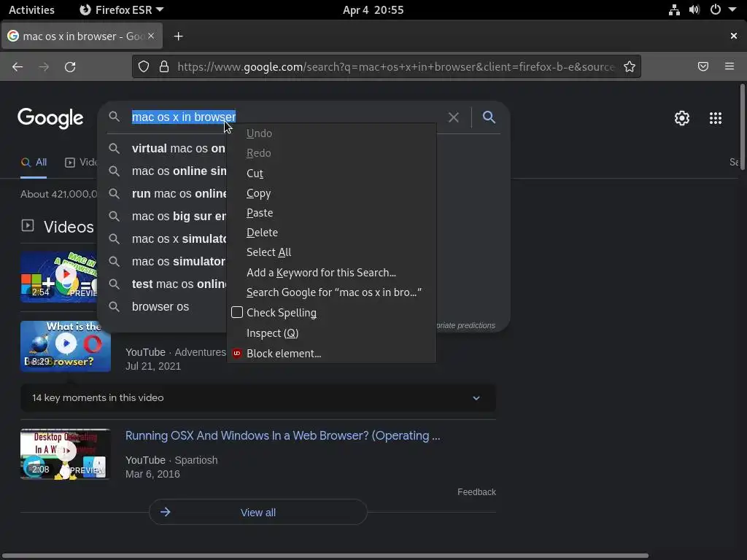Close the mac os x in browser tab
Image resolution: width=747 pixels, height=560 pixels.
[x=151, y=36]
